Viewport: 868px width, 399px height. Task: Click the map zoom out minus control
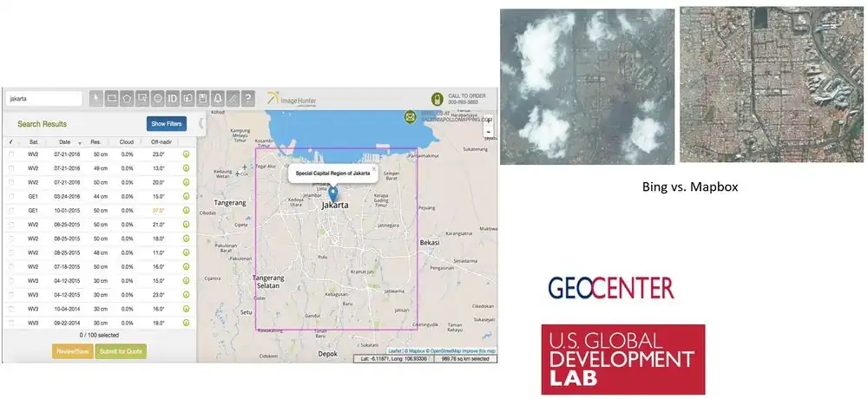pyautogui.click(x=489, y=133)
